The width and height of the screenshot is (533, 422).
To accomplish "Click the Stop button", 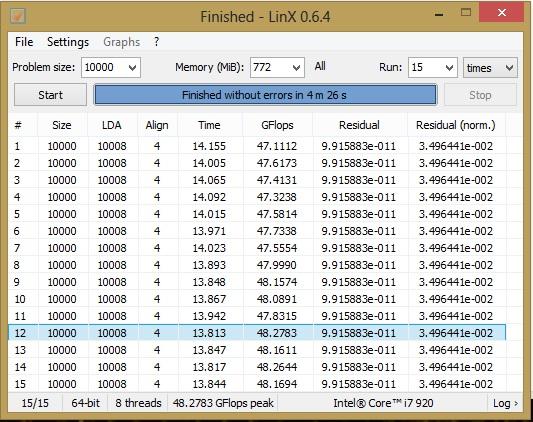I will 480,95.
